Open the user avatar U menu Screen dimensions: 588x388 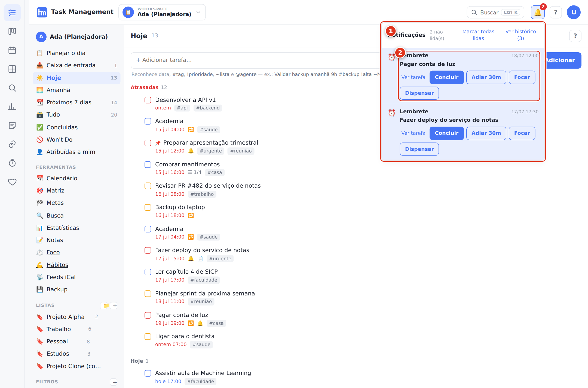pyautogui.click(x=574, y=12)
